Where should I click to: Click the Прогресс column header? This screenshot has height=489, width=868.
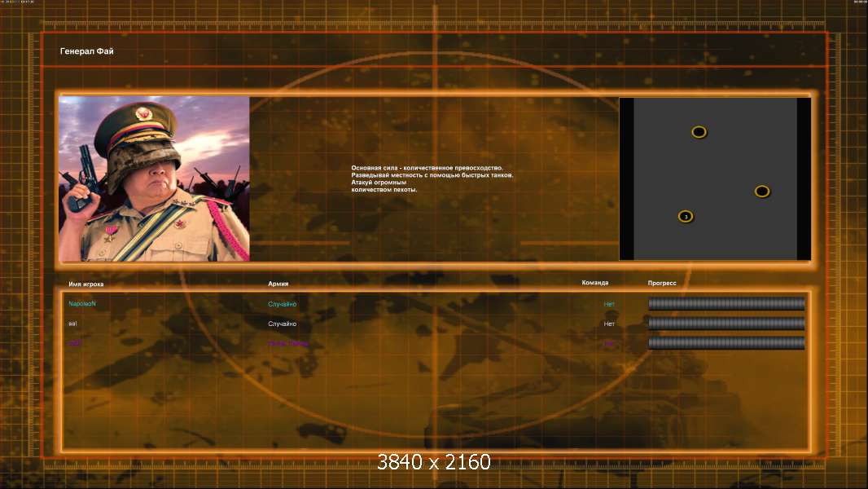[662, 283]
